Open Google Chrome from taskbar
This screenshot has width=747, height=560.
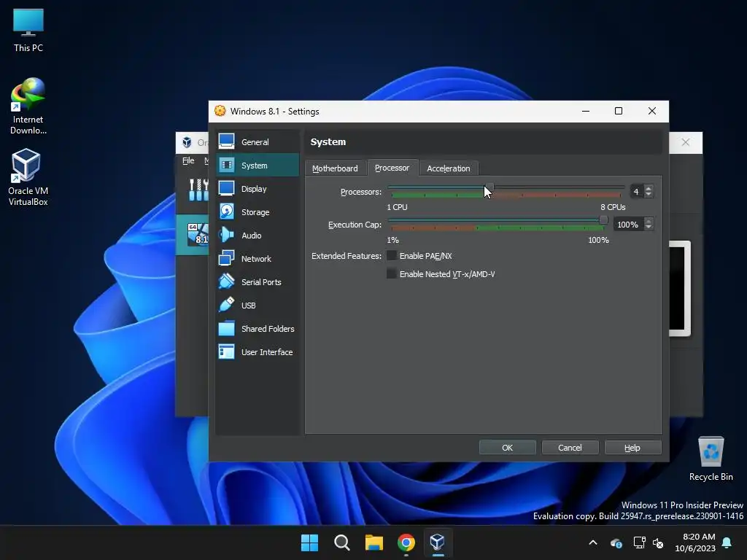click(x=406, y=542)
